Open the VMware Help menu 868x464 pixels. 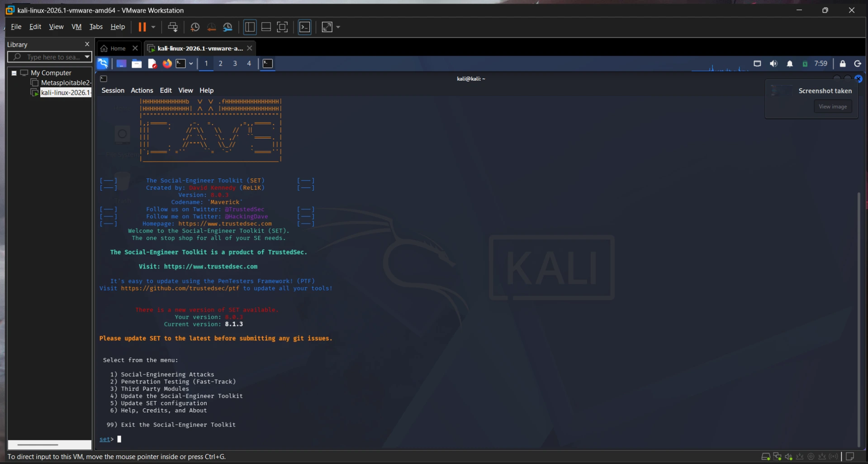[x=118, y=27]
